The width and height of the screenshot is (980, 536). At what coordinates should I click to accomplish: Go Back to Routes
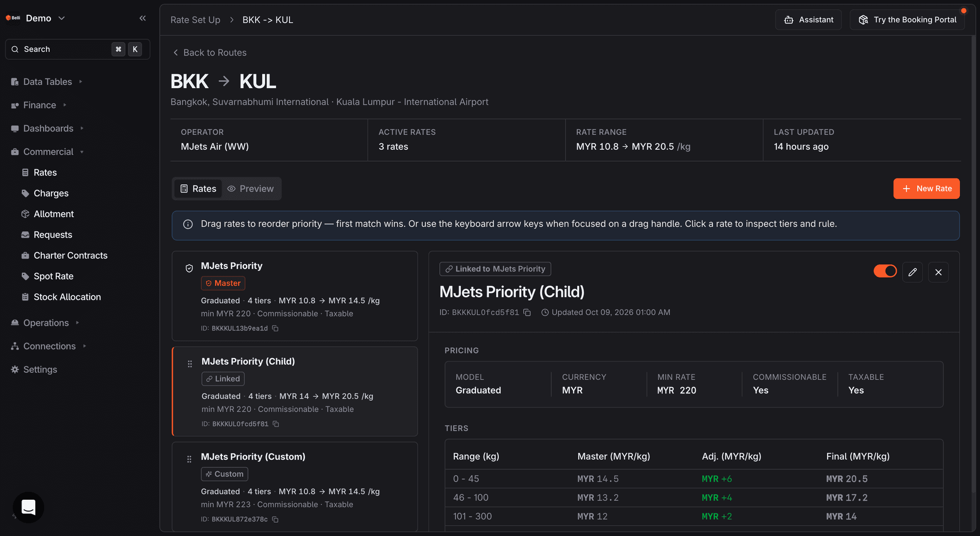(210, 52)
